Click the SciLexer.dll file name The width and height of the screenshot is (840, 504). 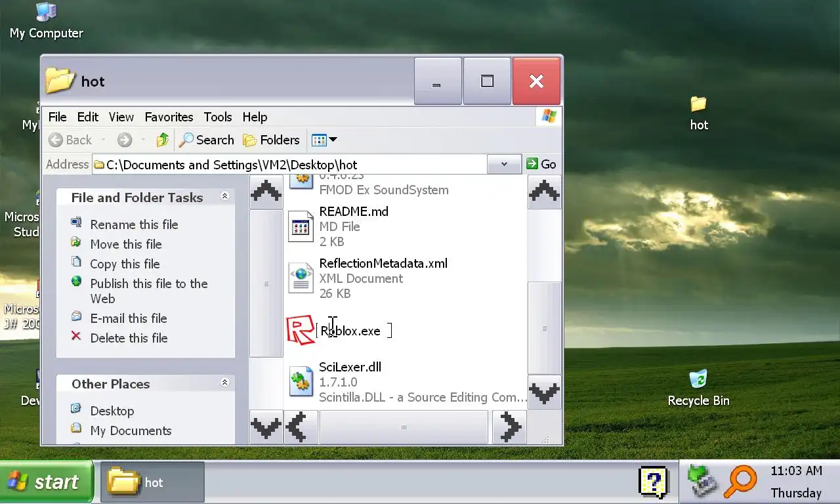[x=350, y=367]
